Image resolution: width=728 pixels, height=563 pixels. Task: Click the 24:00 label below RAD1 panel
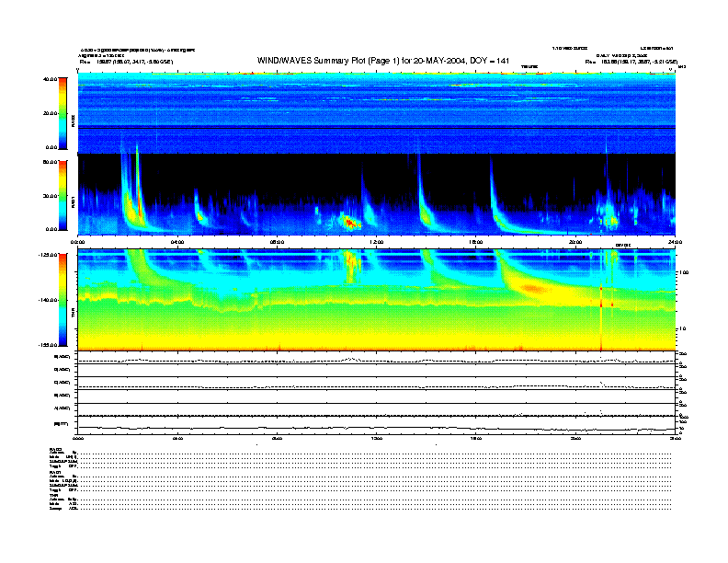click(673, 242)
